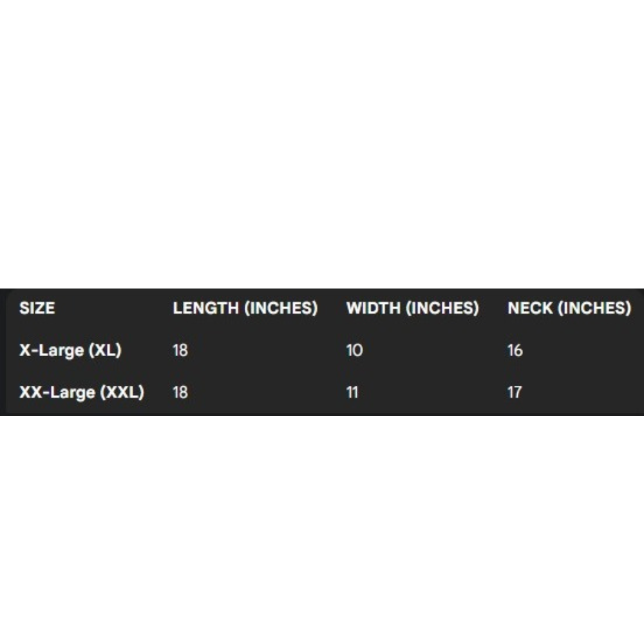The width and height of the screenshot is (644, 644).
Task: Select the XX-Large word in size column
Action: (57, 392)
